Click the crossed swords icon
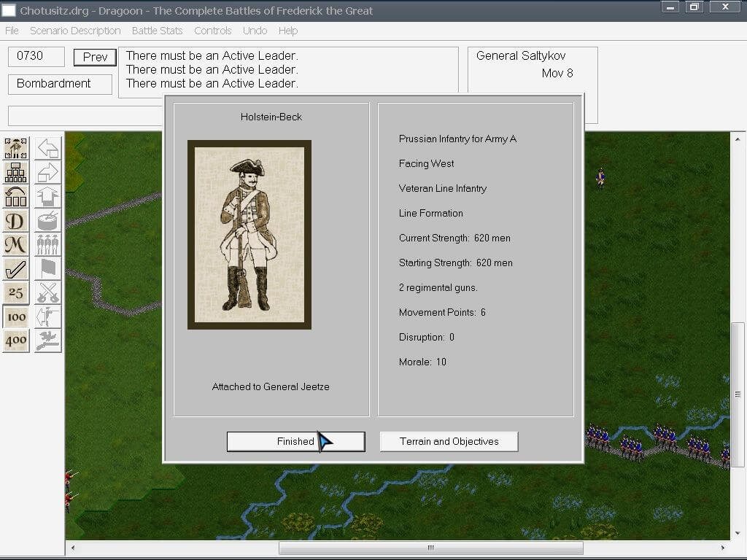This screenshot has height=560, width=747. [x=48, y=293]
